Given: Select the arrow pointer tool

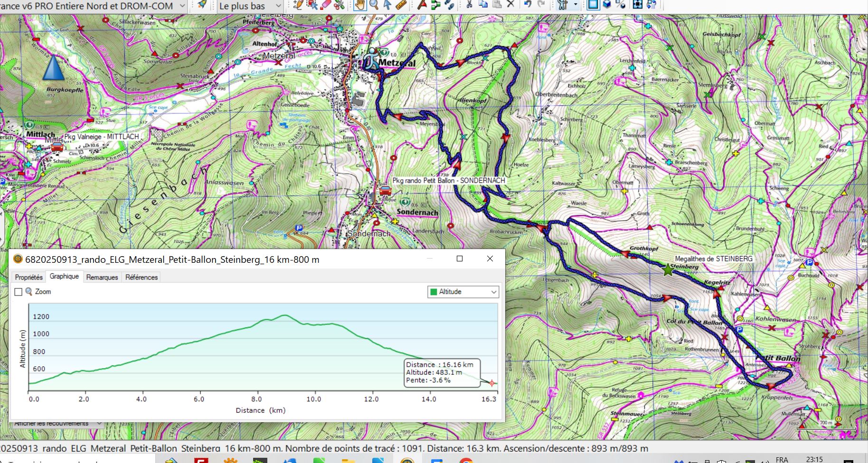Looking at the screenshot, I should click(x=387, y=5).
